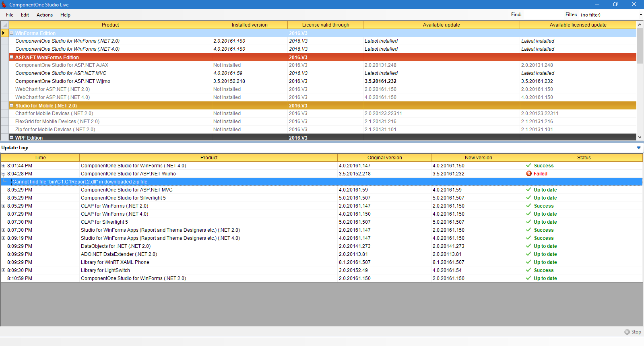644x346 pixels.
Task: Sort by Available update column header
Action: tap(441, 25)
